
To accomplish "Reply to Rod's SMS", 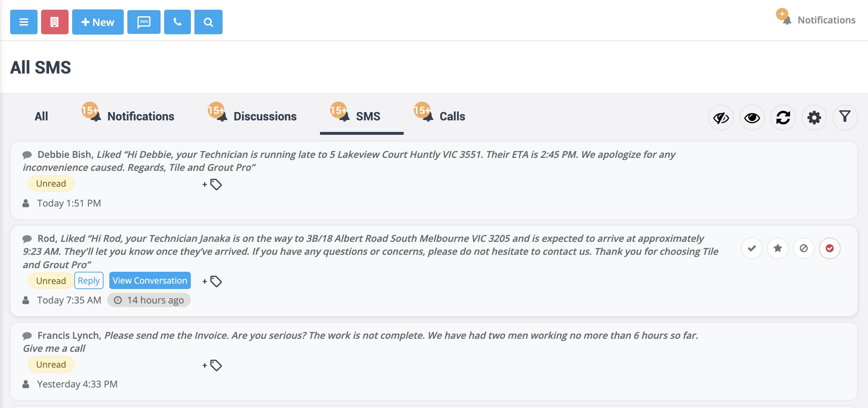I will click(x=89, y=280).
